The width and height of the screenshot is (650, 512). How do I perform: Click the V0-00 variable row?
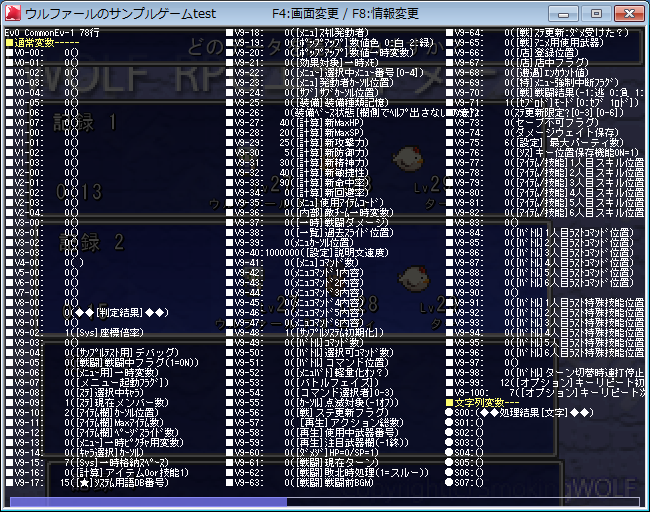42,52
